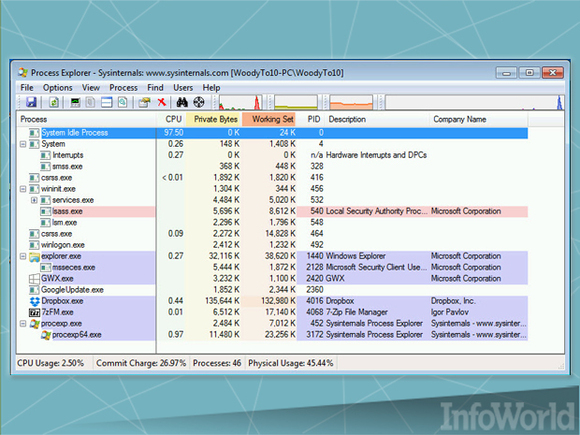The width and height of the screenshot is (580, 435).
Task: Click the explorer.exe folder icon
Action: pos(35,256)
